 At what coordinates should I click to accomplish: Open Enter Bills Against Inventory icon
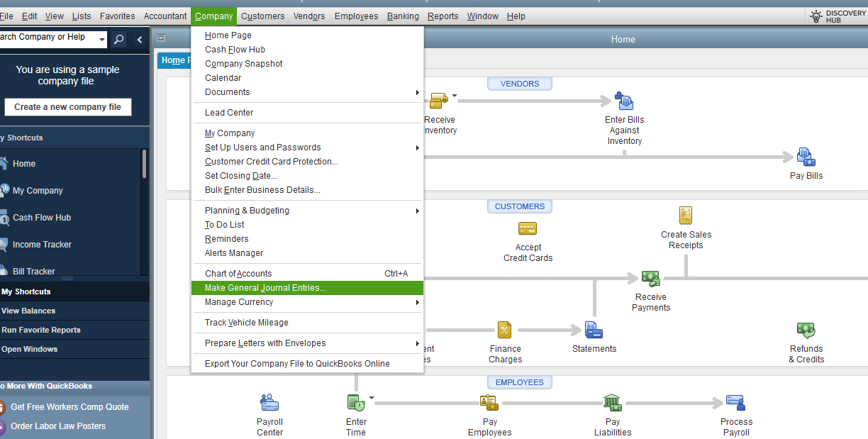[624, 101]
